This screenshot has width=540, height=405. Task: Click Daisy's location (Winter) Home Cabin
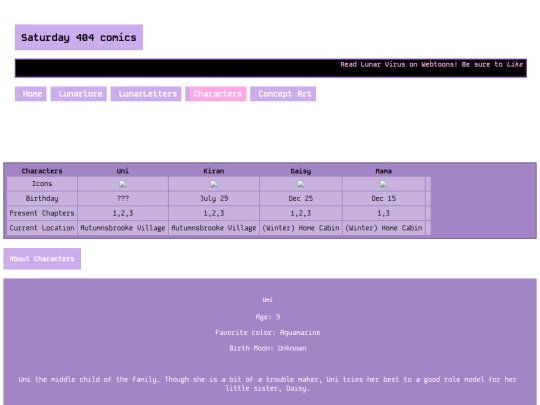(301, 228)
